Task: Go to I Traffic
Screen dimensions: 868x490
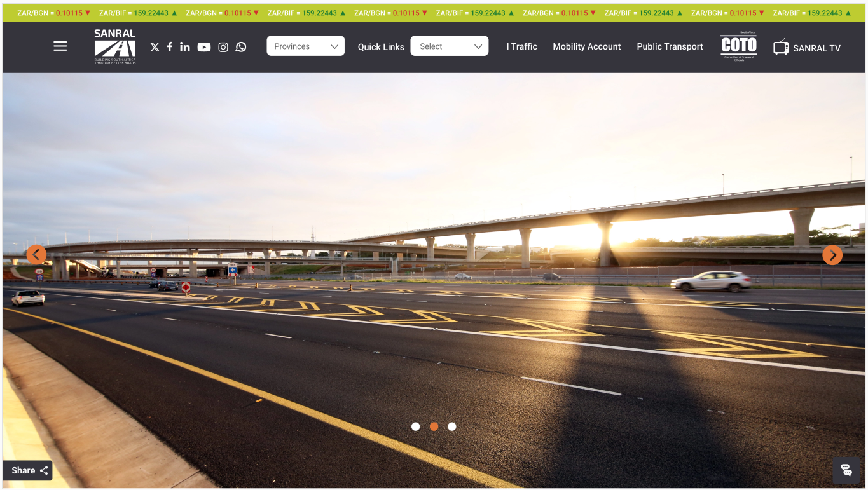Action: [521, 46]
